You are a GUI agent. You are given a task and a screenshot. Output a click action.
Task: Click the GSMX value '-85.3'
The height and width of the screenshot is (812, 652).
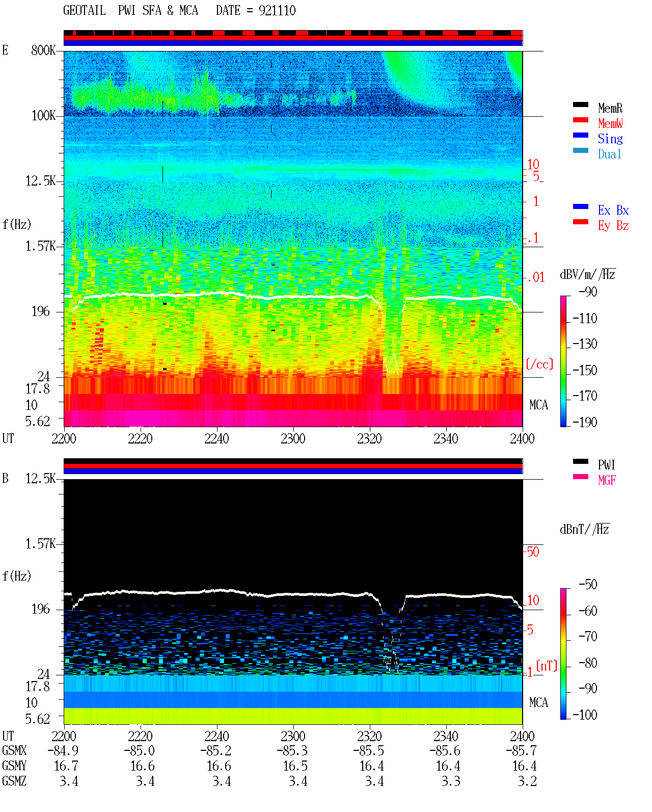click(x=292, y=751)
